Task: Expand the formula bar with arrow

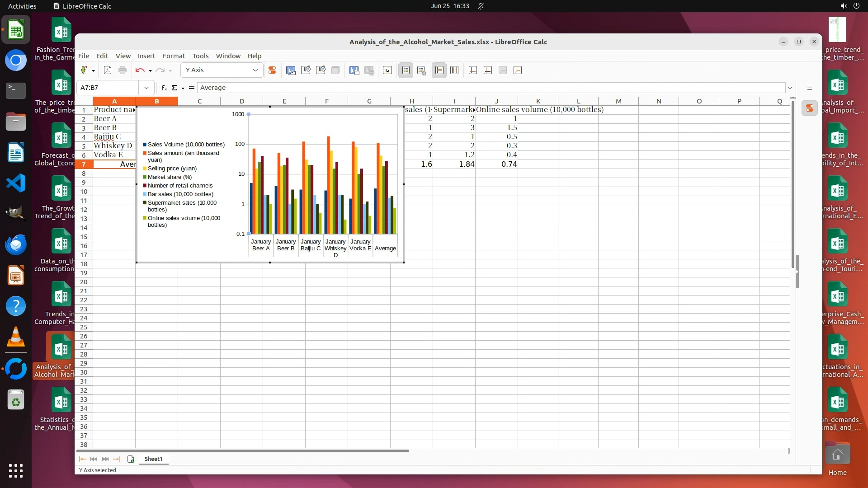Action: pos(790,88)
